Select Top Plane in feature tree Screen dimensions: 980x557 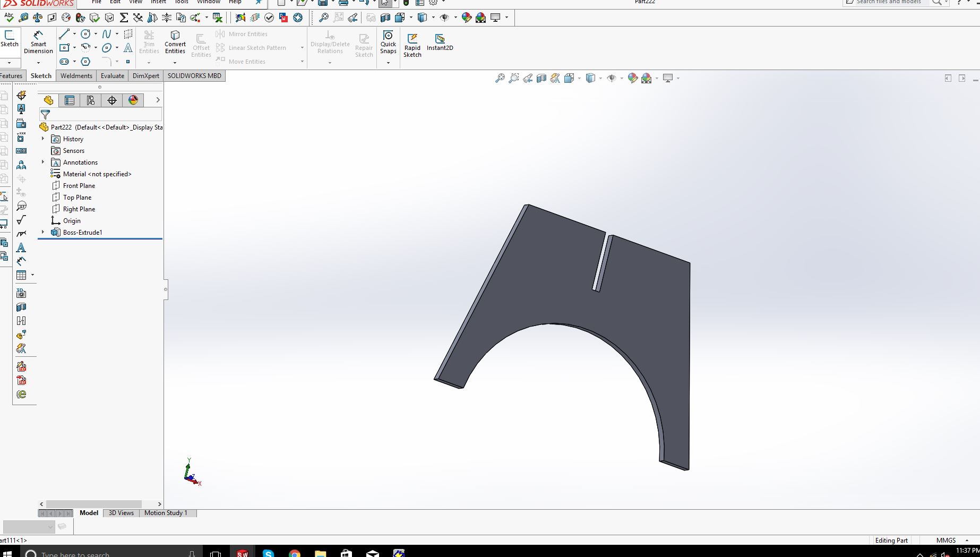pos(77,198)
